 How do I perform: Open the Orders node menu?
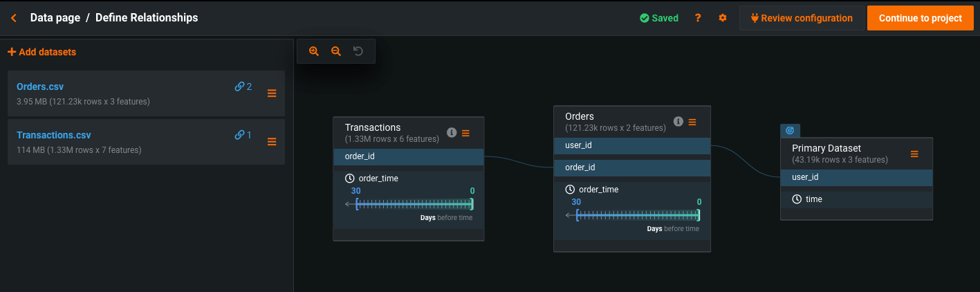click(692, 122)
